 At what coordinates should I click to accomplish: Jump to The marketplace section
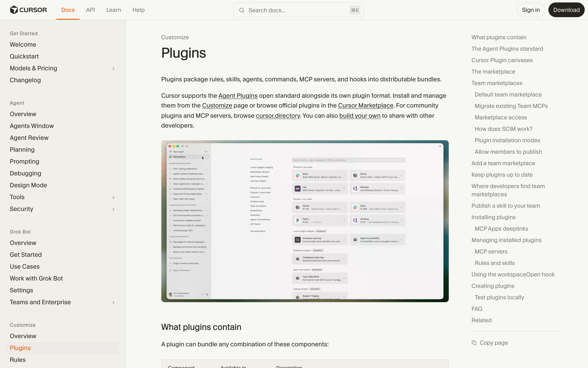click(x=493, y=72)
